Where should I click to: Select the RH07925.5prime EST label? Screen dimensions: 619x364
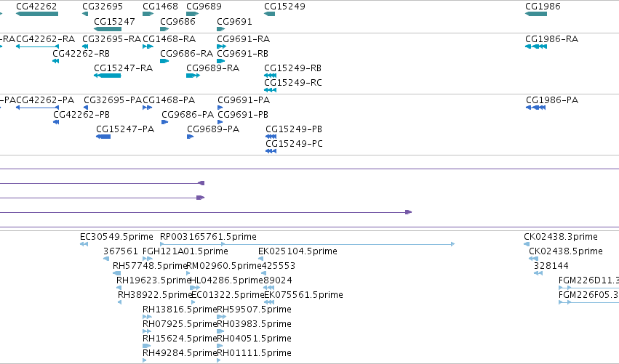click(x=180, y=324)
